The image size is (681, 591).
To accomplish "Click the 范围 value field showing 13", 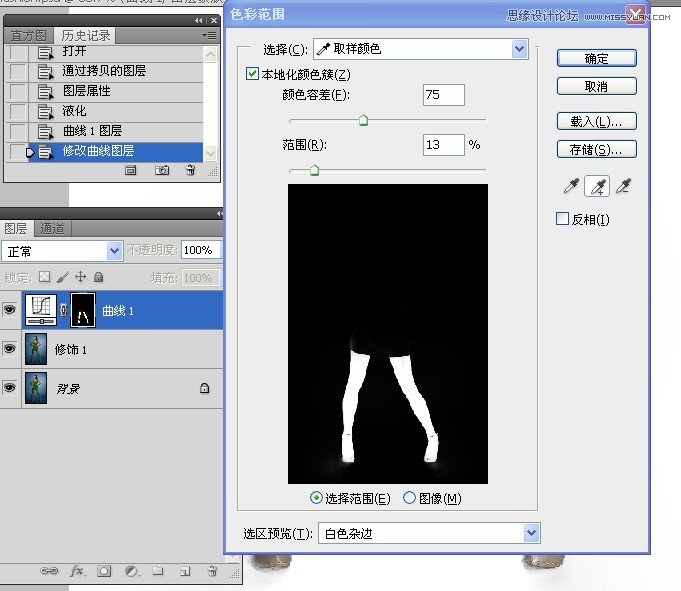I will (443, 145).
